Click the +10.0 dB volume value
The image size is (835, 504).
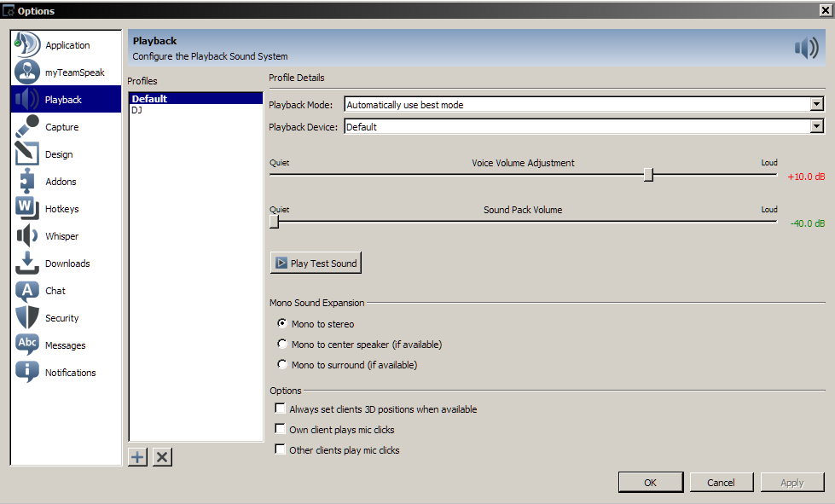pyautogui.click(x=806, y=177)
